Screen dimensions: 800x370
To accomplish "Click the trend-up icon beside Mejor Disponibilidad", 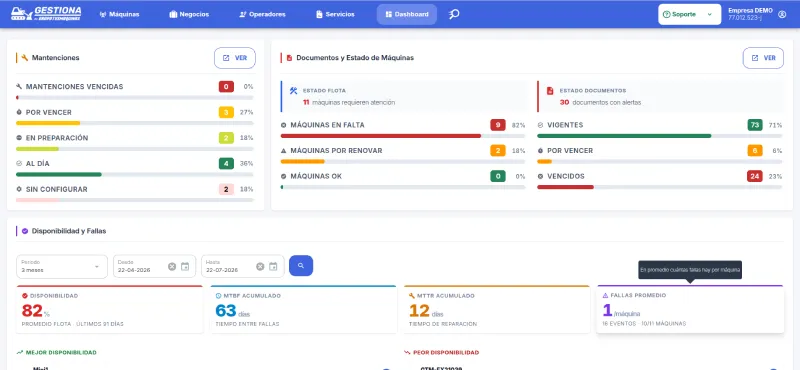I will coord(20,352).
